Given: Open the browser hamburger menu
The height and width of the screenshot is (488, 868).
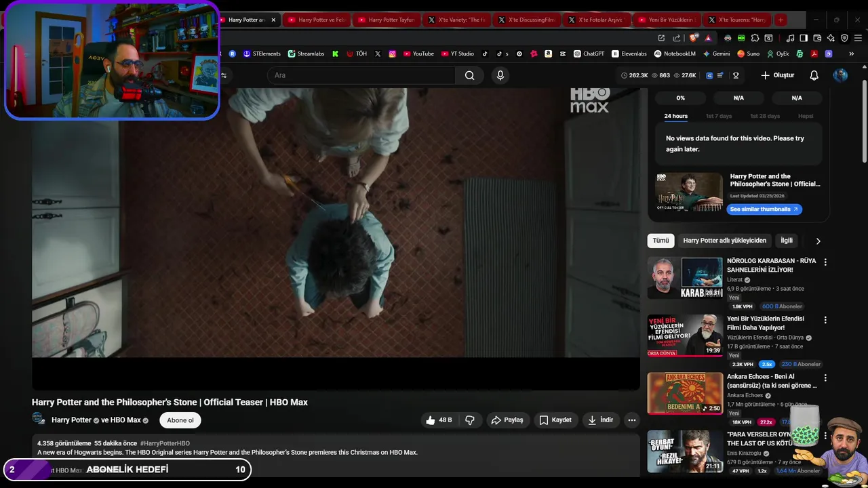Looking at the screenshot, I should (x=858, y=38).
